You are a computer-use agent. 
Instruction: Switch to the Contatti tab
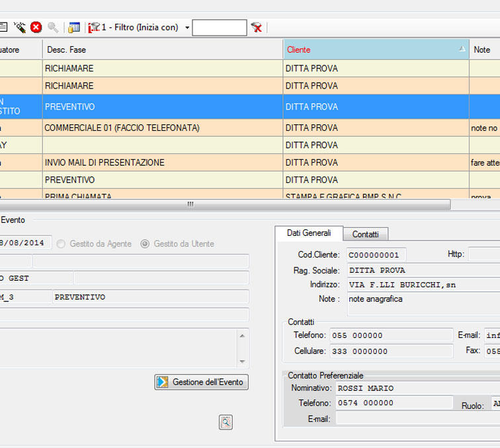click(366, 234)
